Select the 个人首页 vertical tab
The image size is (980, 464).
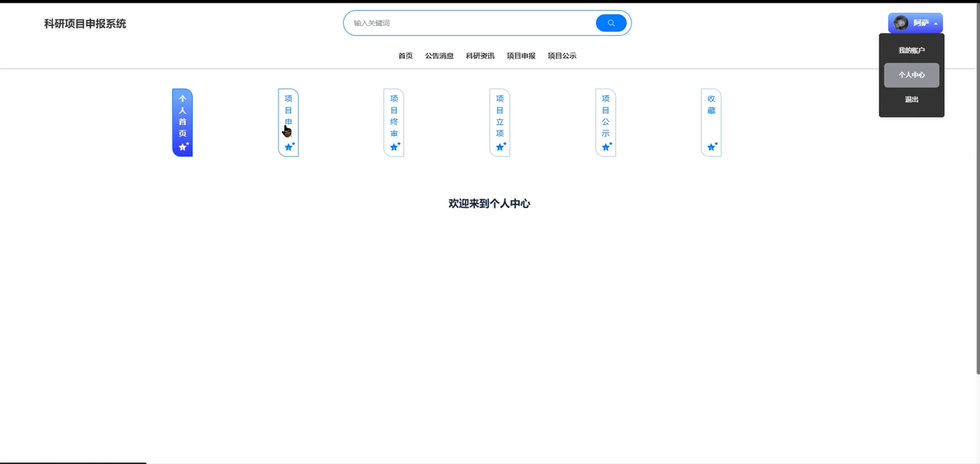click(x=182, y=123)
